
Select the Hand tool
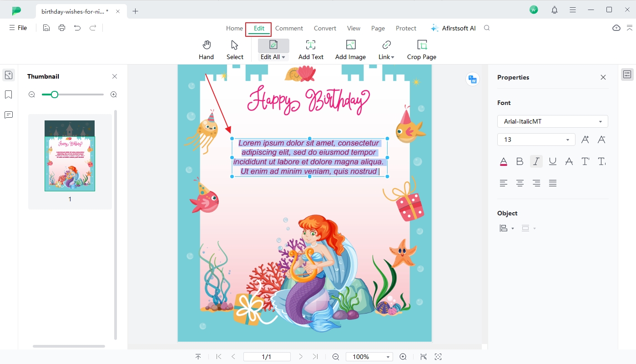[x=206, y=50]
